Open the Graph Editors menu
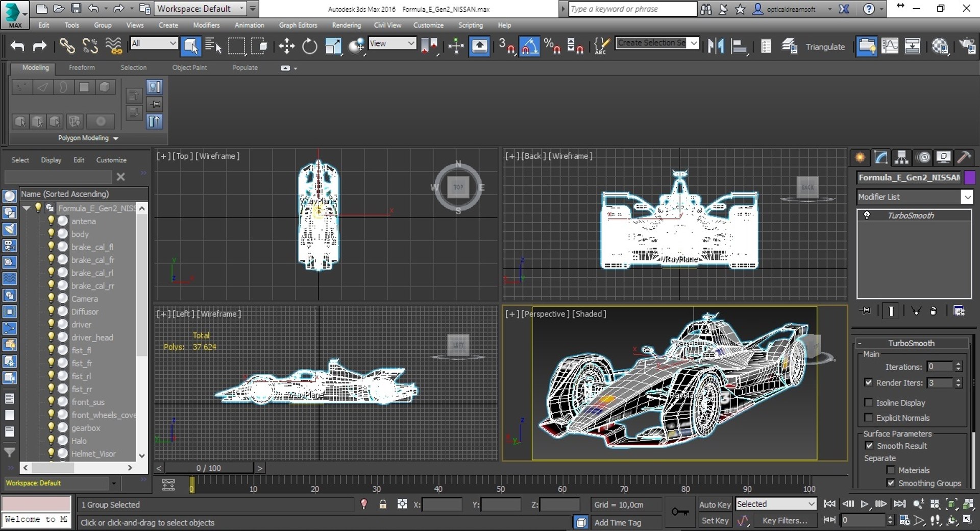Viewport: 980px width, 531px height. coord(298,25)
